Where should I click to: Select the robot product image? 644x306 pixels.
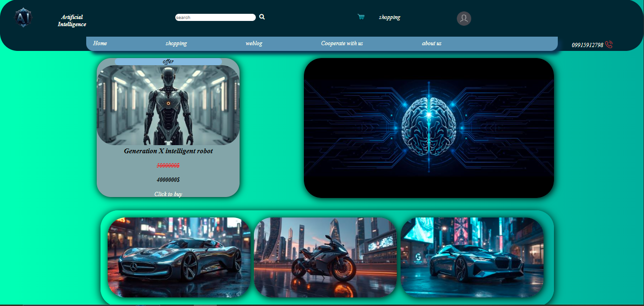(168, 105)
